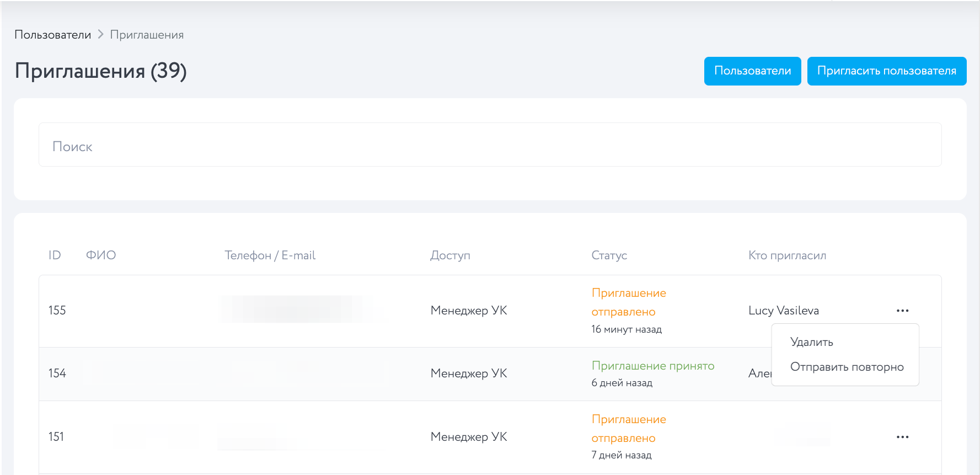Click the Телефон / E-mail column header
Viewport: 980px width, 475px height.
tap(270, 255)
